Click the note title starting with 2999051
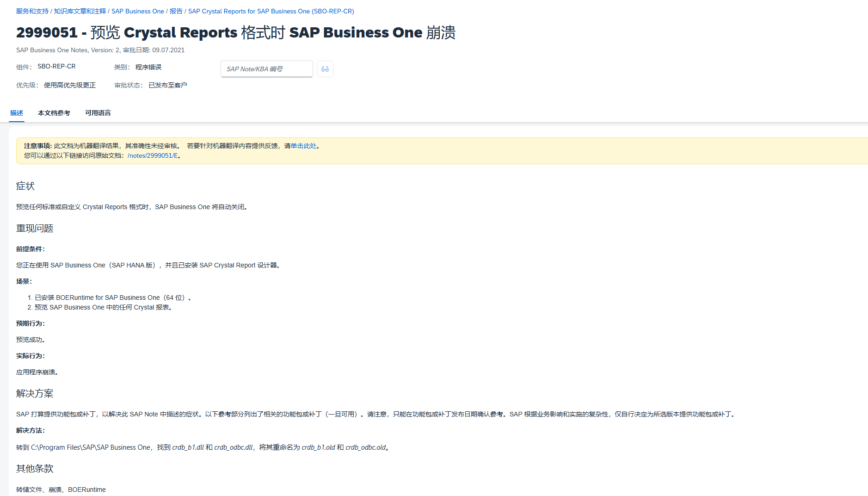Image resolution: width=868 pixels, height=496 pixels. 236,32
